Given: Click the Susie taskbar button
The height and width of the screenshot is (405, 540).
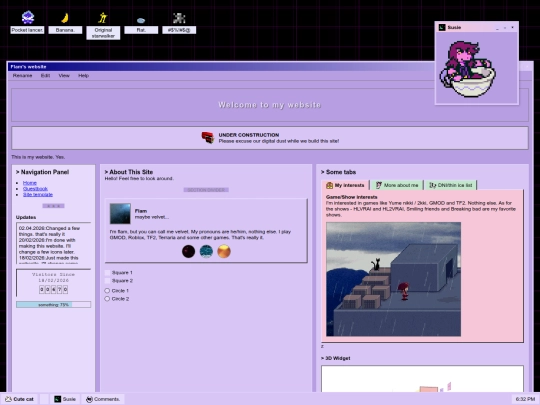Looking at the screenshot, I should click(x=65, y=399).
